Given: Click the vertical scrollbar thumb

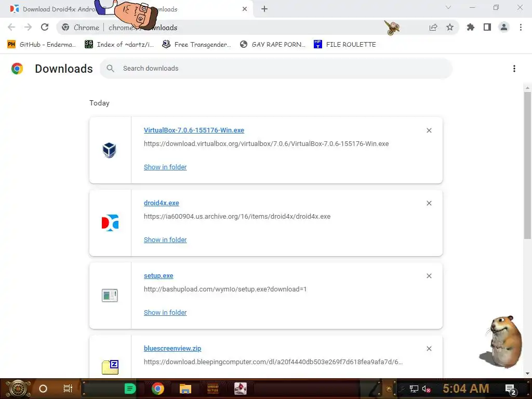Looking at the screenshot, I should (x=527, y=166).
